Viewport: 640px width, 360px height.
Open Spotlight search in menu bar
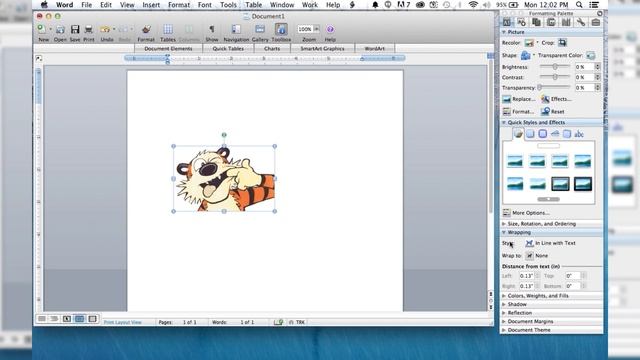(x=579, y=5)
